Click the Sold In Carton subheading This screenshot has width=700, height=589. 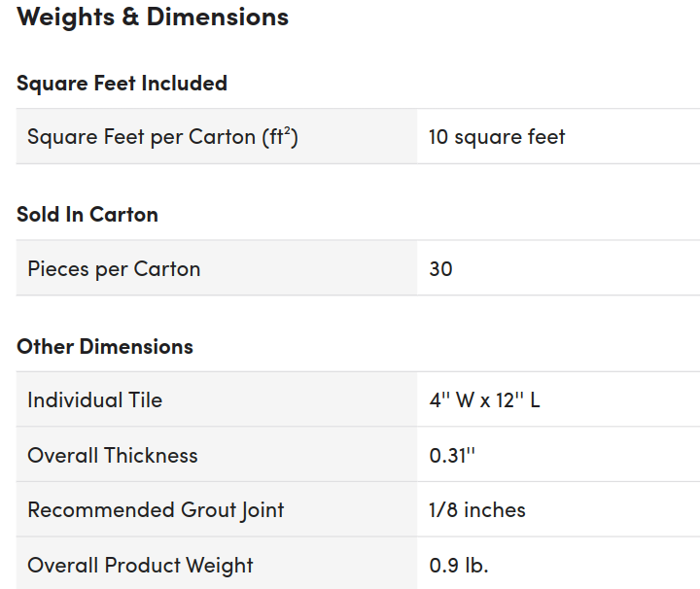[x=87, y=215]
